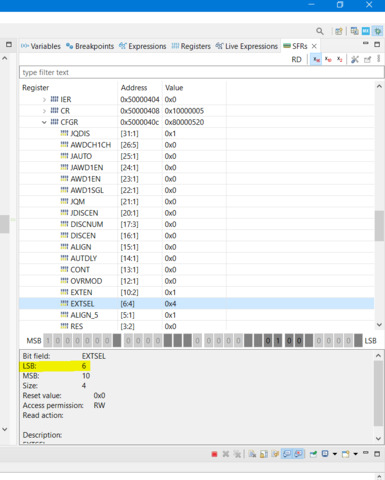This screenshot has width=385, height=480.
Task: Toggle the least significant bit box
Action: (x=358, y=341)
